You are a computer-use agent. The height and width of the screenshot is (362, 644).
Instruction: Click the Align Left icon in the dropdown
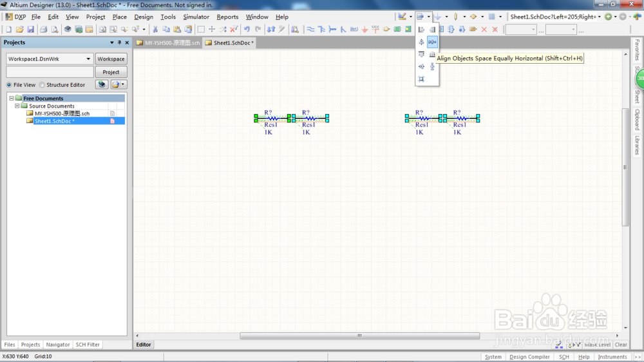pos(421,30)
